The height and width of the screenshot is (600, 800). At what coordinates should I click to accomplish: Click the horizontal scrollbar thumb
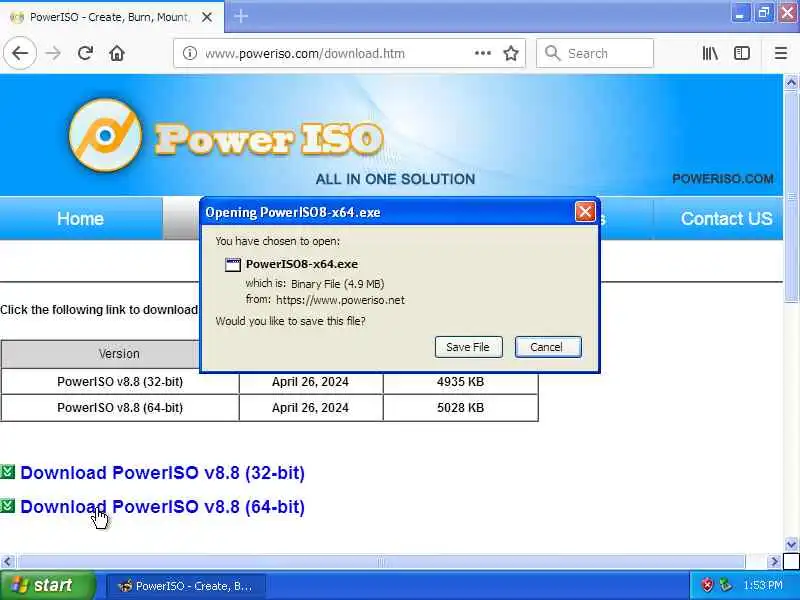381,562
